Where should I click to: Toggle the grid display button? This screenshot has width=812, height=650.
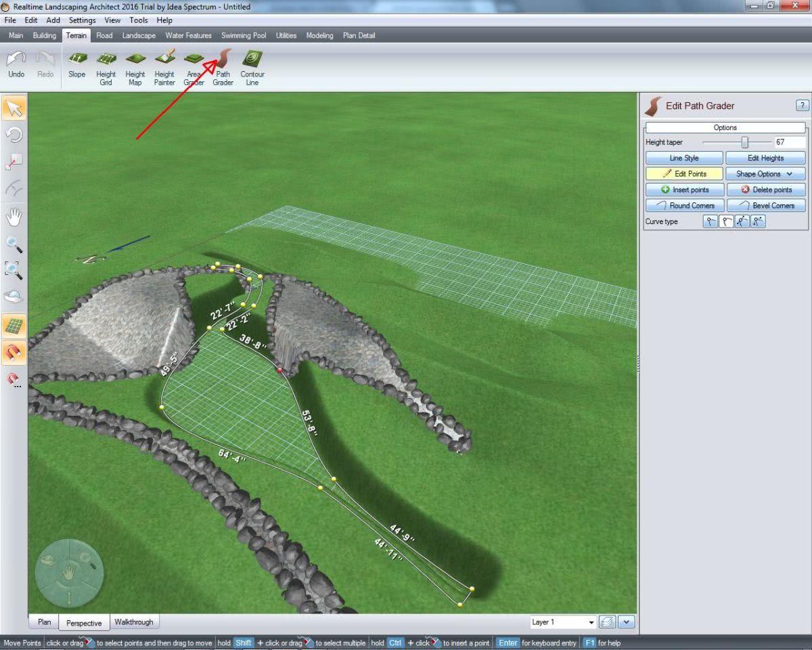point(14,326)
